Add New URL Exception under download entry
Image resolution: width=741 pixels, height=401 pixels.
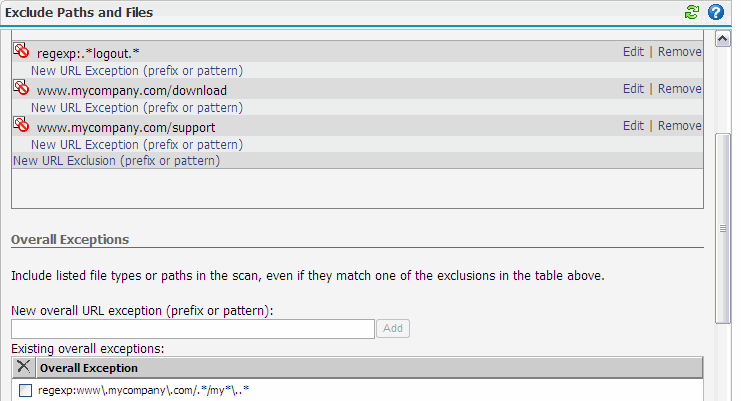pos(137,108)
